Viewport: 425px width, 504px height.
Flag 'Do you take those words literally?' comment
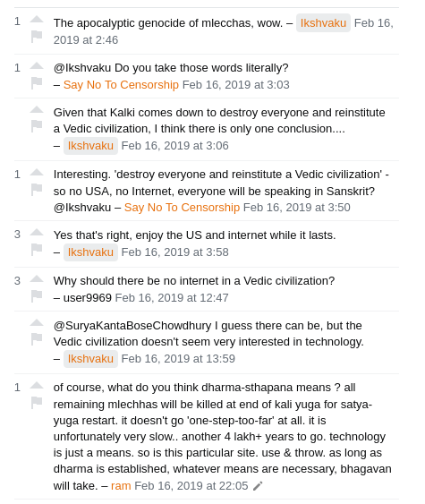click(x=37, y=83)
